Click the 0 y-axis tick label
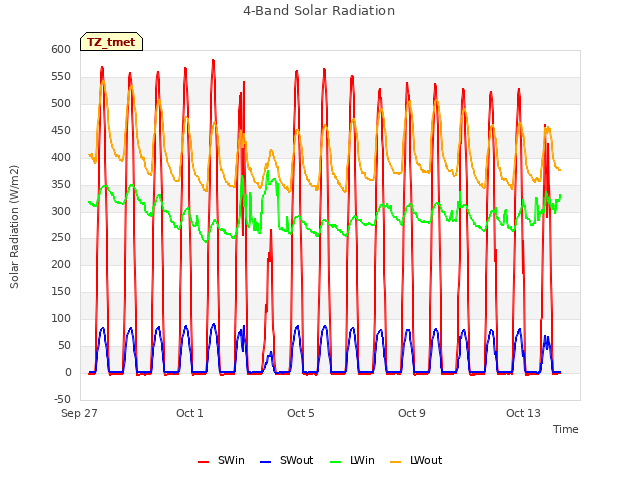The image size is (640, 480). click(68, 372)
